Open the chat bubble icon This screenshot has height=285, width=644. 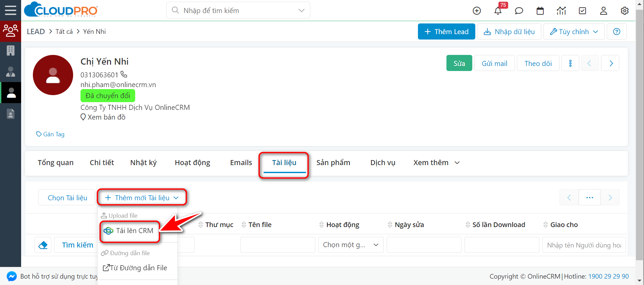pos(519,11)
